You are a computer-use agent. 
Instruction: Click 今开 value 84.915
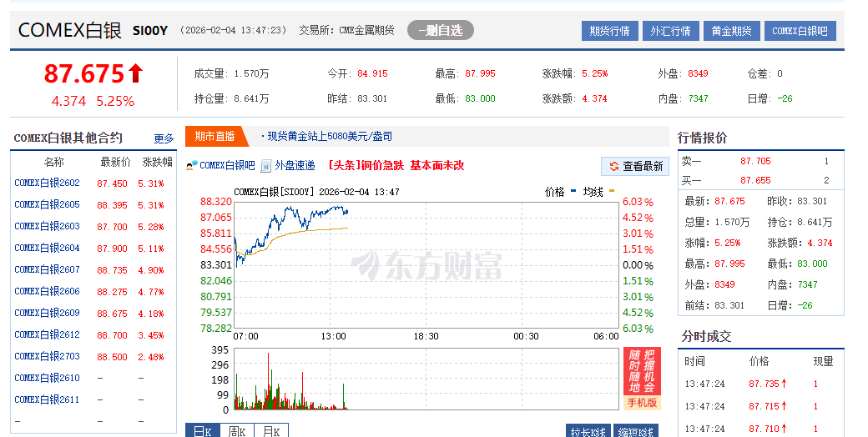pyautogui.click(x=372, y=73)
